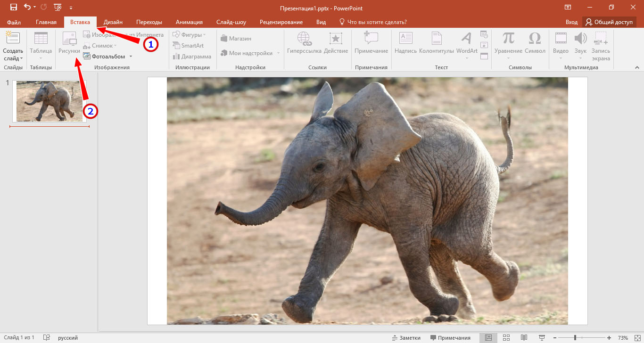Click the Save icon in title bar
The image size is (644, 343).
[x=14, y=8]
